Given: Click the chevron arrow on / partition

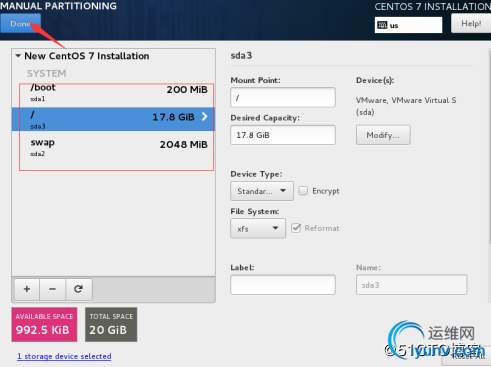Looking at the screenshot, I should pos(205,117).
